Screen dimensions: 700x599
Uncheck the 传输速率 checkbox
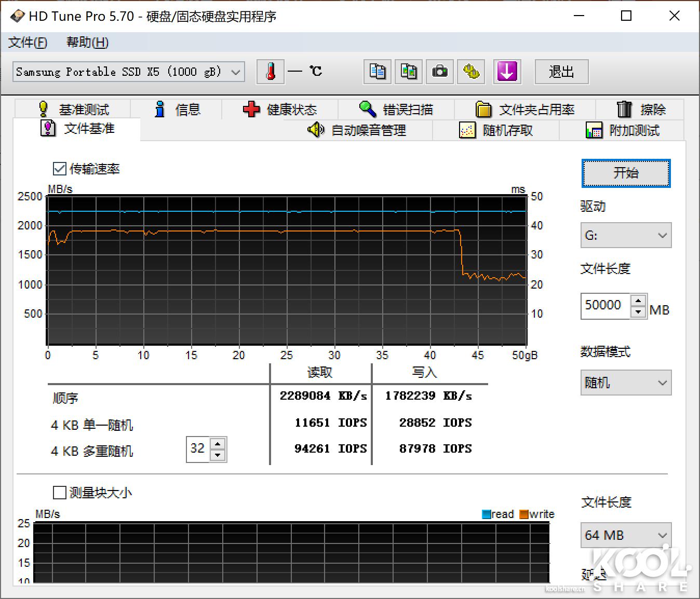60,168
